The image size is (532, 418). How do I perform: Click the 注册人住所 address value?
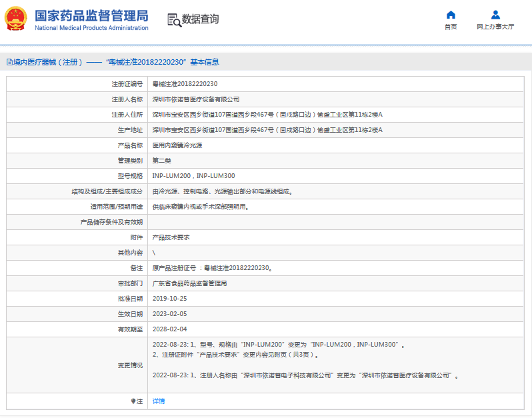click(267, 115)
